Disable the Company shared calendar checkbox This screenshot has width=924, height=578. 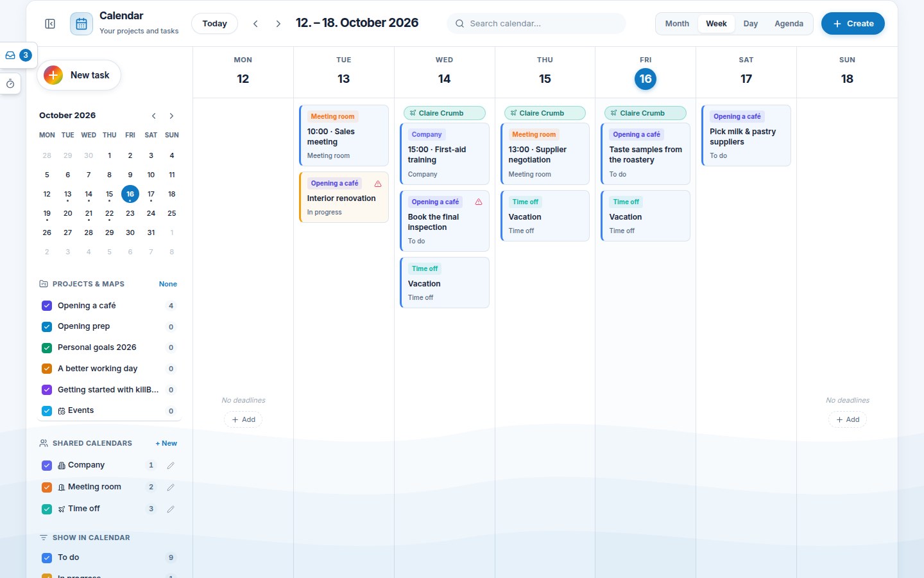click(x=47, y=466)
